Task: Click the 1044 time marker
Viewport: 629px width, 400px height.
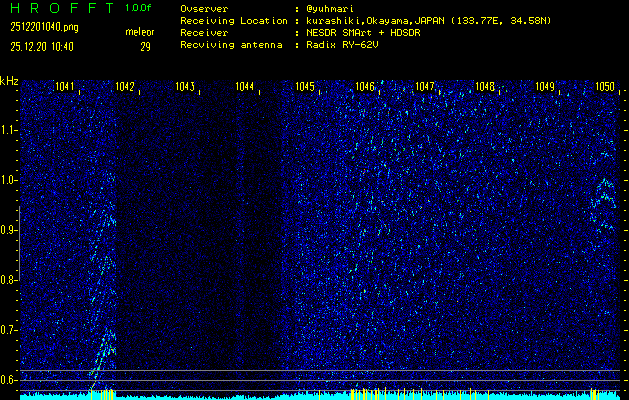Action: coord(245,87)
